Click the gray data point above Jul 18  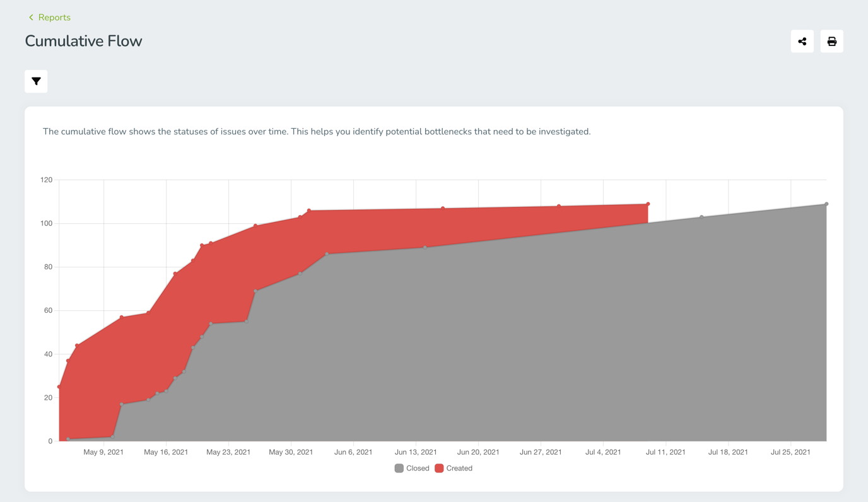(700, 216)
